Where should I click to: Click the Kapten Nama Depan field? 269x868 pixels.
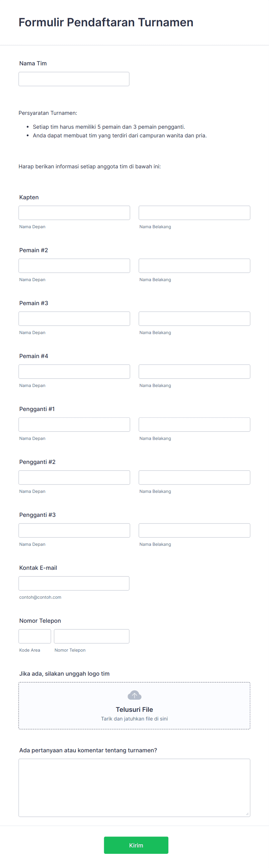tap(74, 212)
